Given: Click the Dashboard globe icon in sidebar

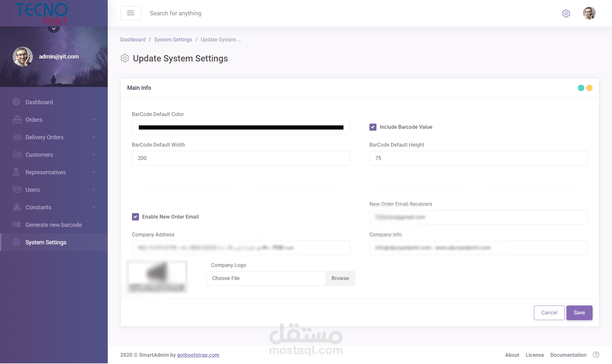Looking at the screenshot, I should [16, 102].
